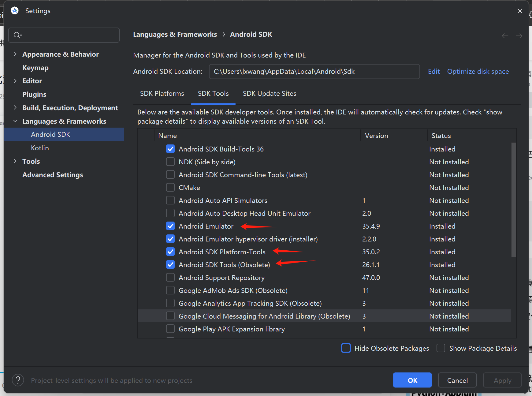This screenshot has width=532, height=396.
Task: Select Kotlin in the settings tree
Action: pos(40,148)
